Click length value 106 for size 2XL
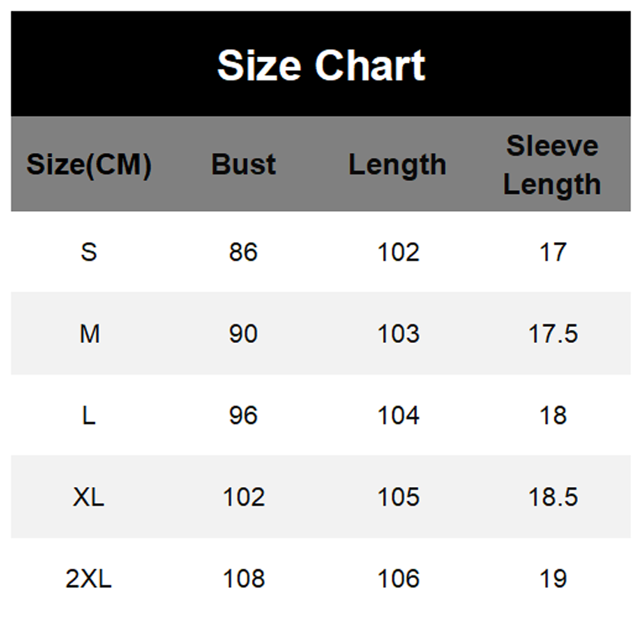This screenshot has width=644, height=644. click(398, 579)
